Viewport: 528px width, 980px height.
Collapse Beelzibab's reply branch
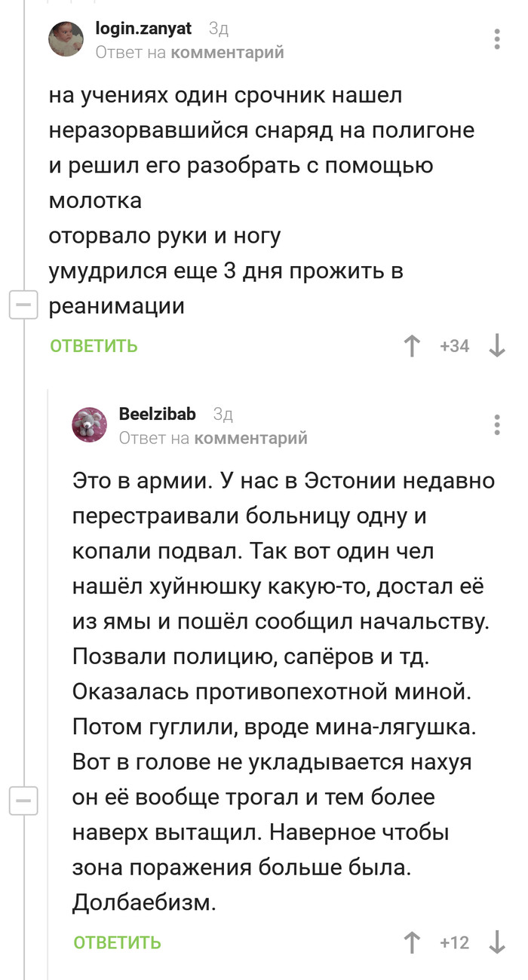tap(23, 801)
